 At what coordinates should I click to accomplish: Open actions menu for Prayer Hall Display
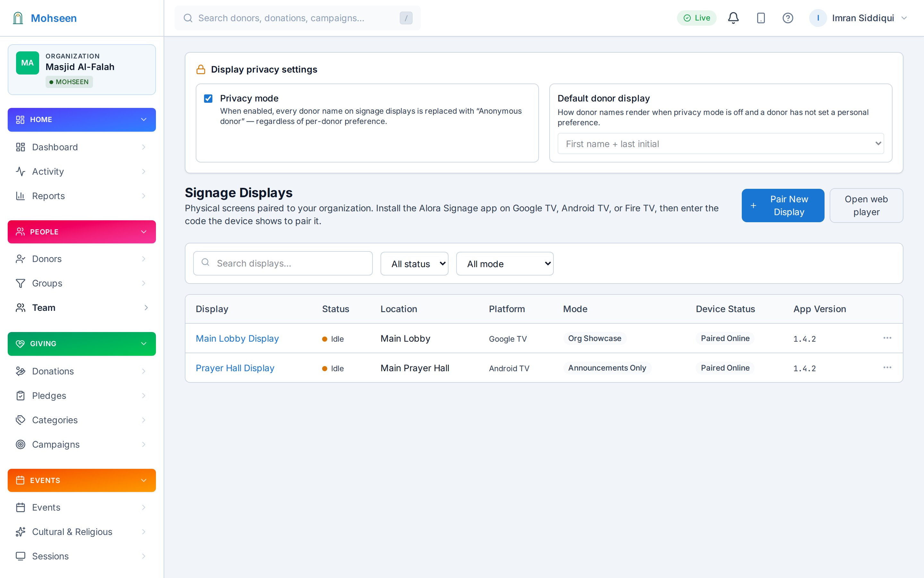pos(887,368)
